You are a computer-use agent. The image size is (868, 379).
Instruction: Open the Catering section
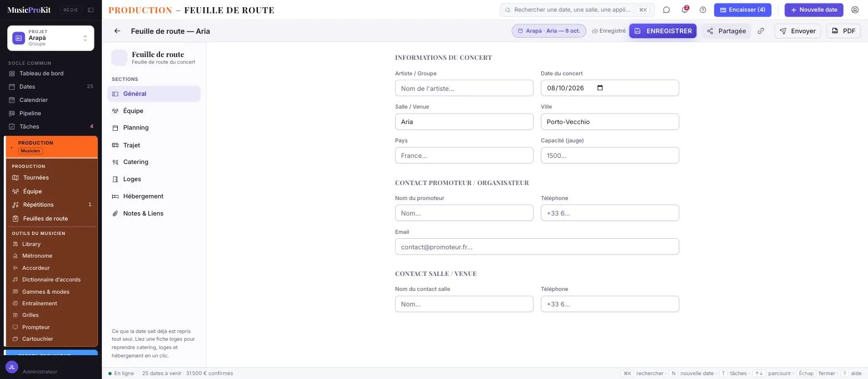tap(154, 162)
